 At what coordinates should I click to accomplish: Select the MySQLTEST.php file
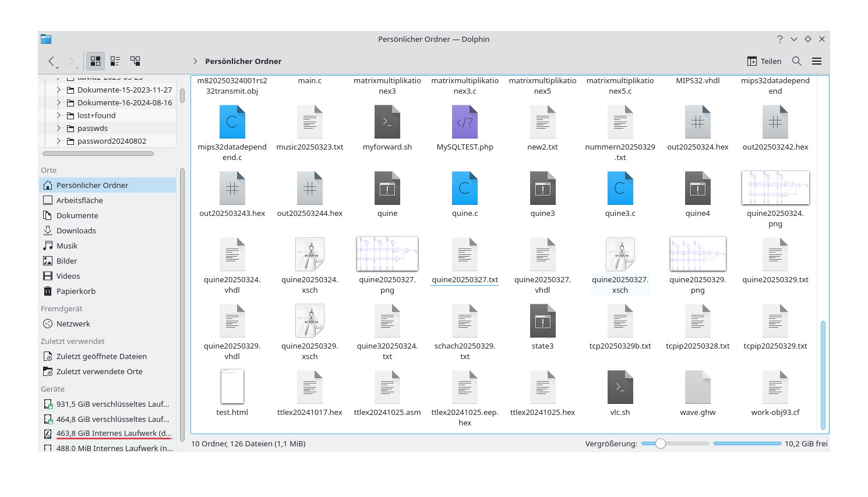click(464, 122)
